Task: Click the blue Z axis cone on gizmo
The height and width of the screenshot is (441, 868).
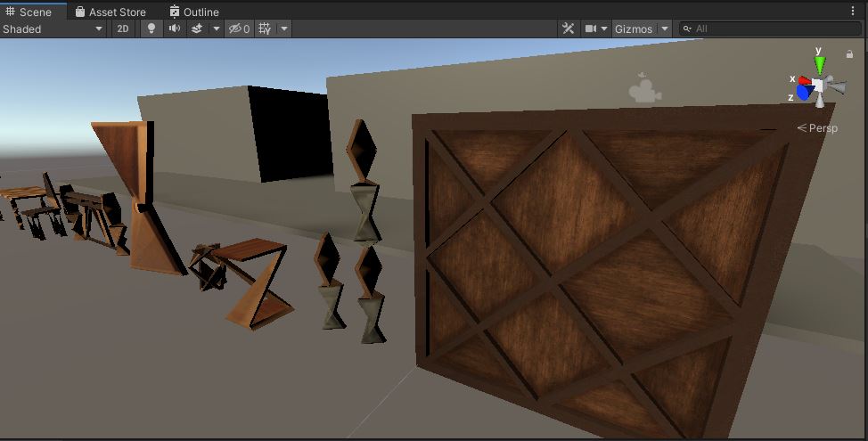Action: click(803, 92)
